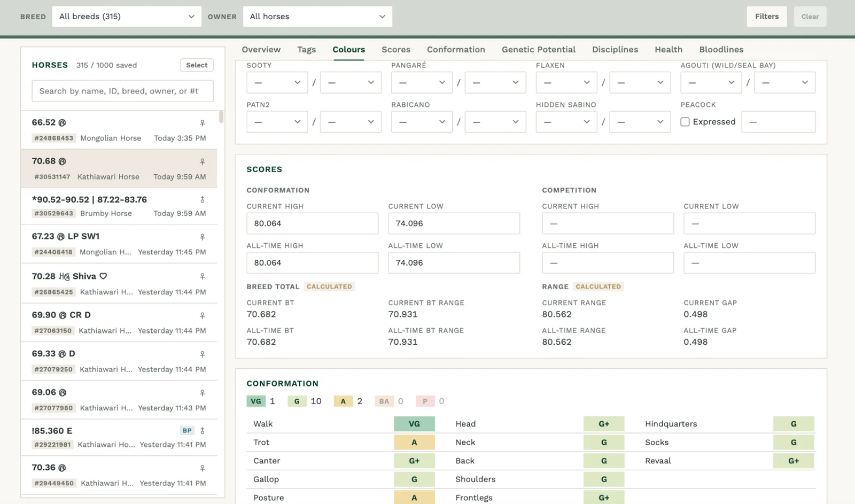The width and height of the screenshot is (855, 504).
Task: Click the heart icon next to Shiva
Action: (103, 276)
